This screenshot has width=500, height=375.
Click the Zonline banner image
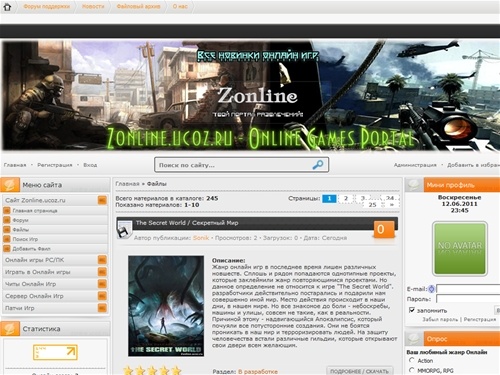click(x=250, y=96)
